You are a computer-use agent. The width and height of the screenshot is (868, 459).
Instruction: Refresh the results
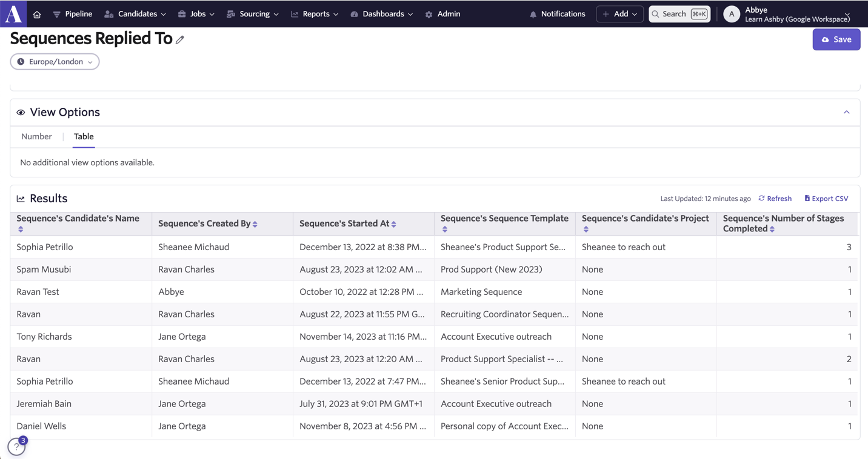(x=775, y=199)
